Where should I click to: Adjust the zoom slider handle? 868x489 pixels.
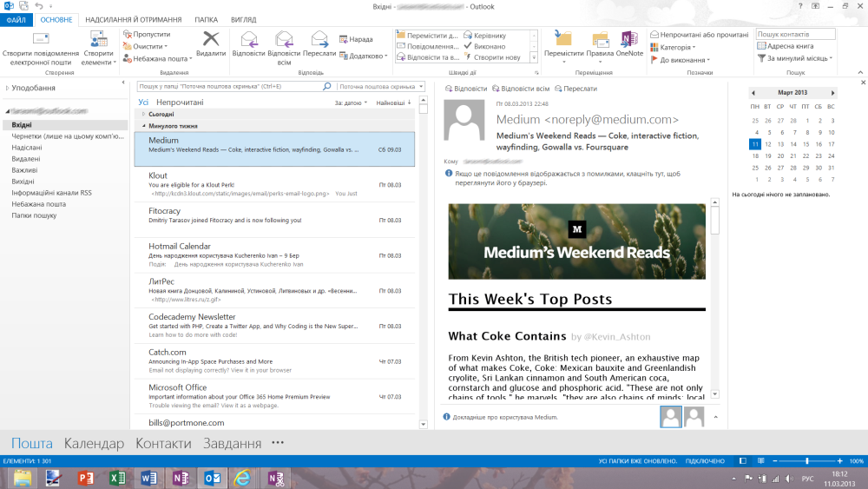click(807, 460)
